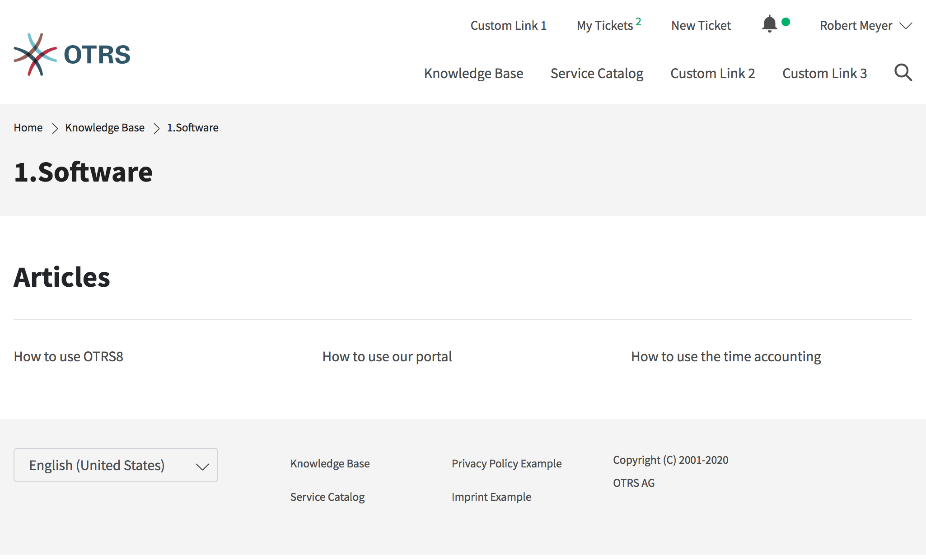Viewport: 926px width, 560px height.
Task: Click the Privacy Policy Example footer link
Action: pos(506,463)
